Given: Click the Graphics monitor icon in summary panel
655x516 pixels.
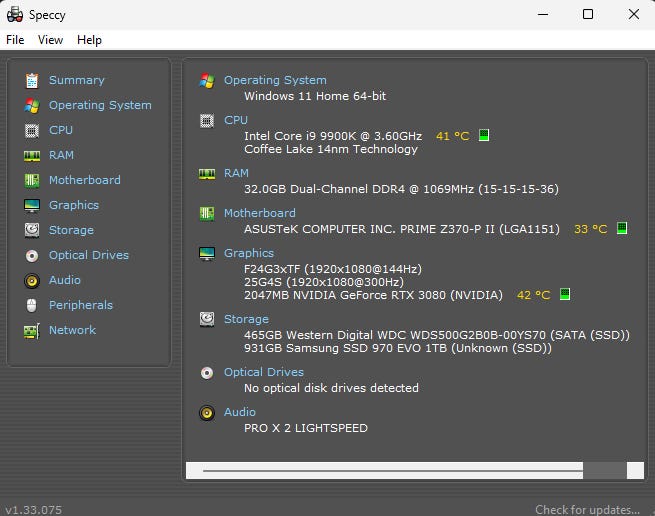Looking at the screenshot, I should click(x=207, y=254).
